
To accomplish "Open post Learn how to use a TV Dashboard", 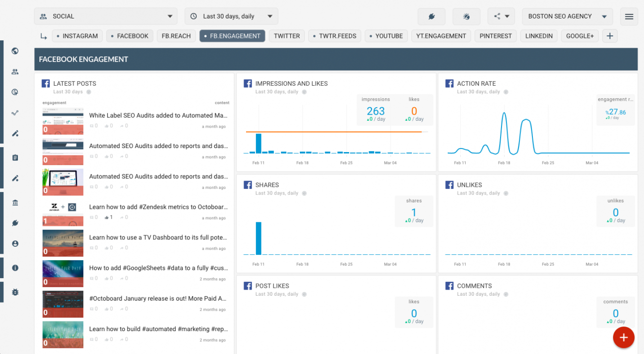I will (158, 237).
